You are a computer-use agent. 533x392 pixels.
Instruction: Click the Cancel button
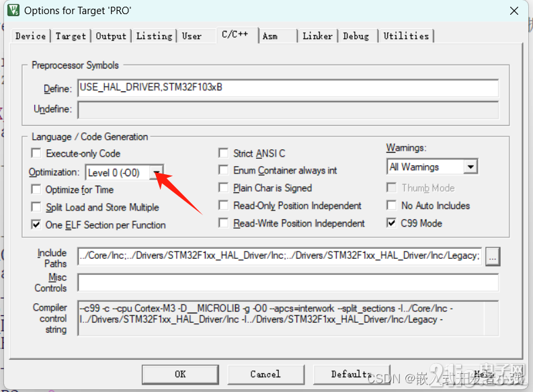click(x=265, y=375)
